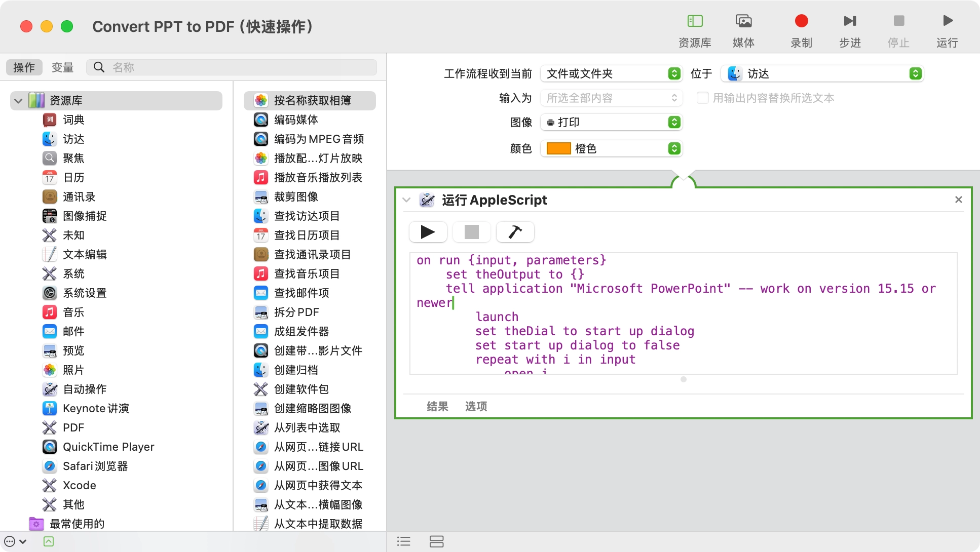Click the script area resize handle dot

683,379
